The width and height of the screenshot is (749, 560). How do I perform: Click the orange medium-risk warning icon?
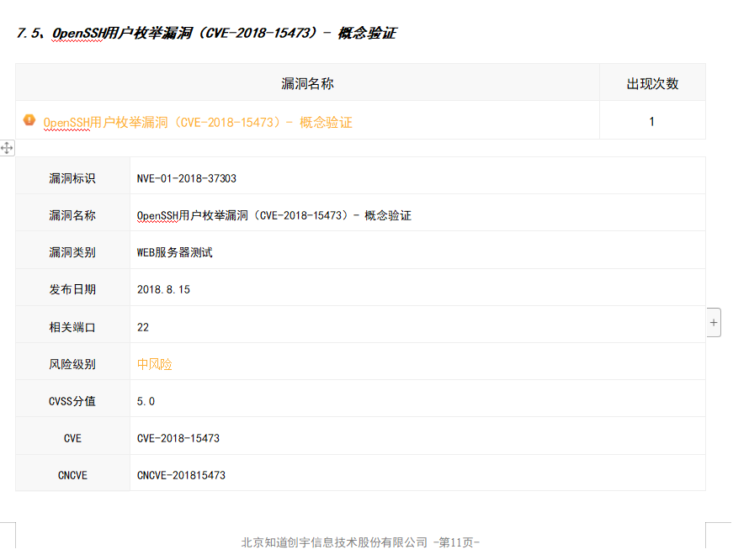tap(29, 120)
